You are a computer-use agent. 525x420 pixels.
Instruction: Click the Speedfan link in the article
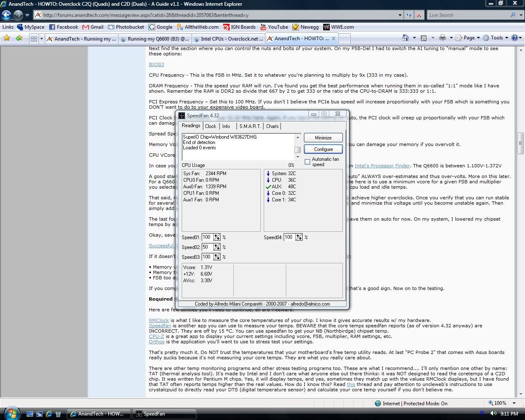160,326
